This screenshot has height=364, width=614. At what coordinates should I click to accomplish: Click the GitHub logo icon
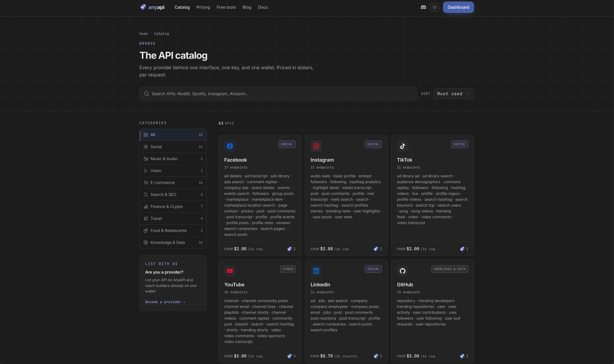tap(402, 271)
